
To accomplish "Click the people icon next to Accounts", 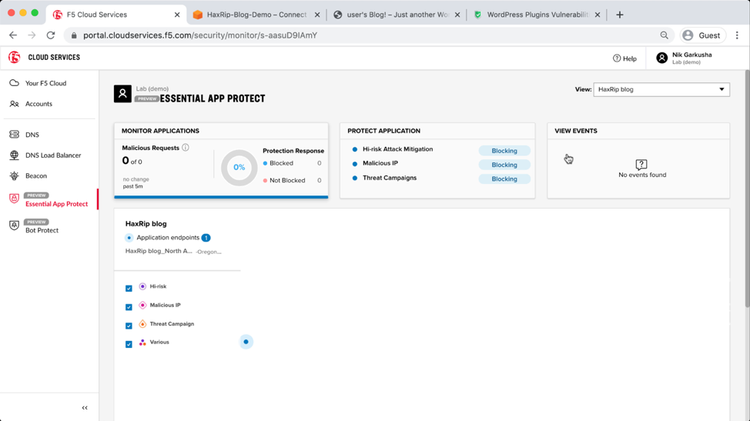I will pos(14,104).
